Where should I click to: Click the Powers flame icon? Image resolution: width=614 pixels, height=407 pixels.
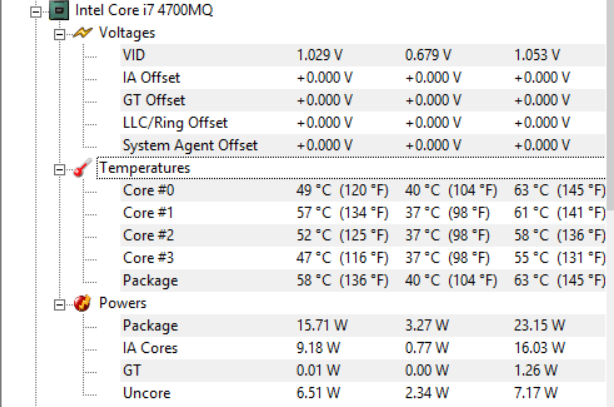tap(84, 303)
